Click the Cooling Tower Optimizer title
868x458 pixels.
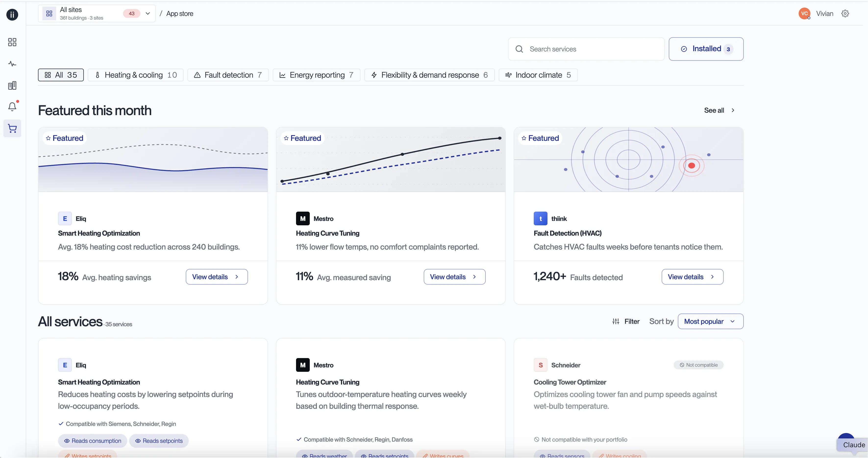570,382
